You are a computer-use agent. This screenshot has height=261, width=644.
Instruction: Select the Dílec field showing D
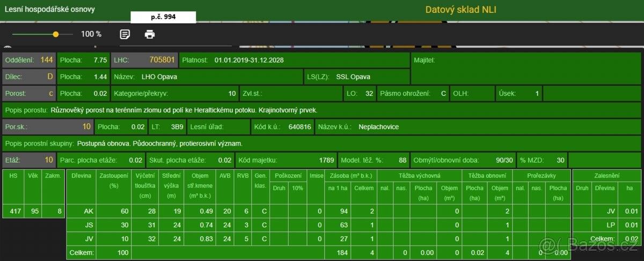29,77
